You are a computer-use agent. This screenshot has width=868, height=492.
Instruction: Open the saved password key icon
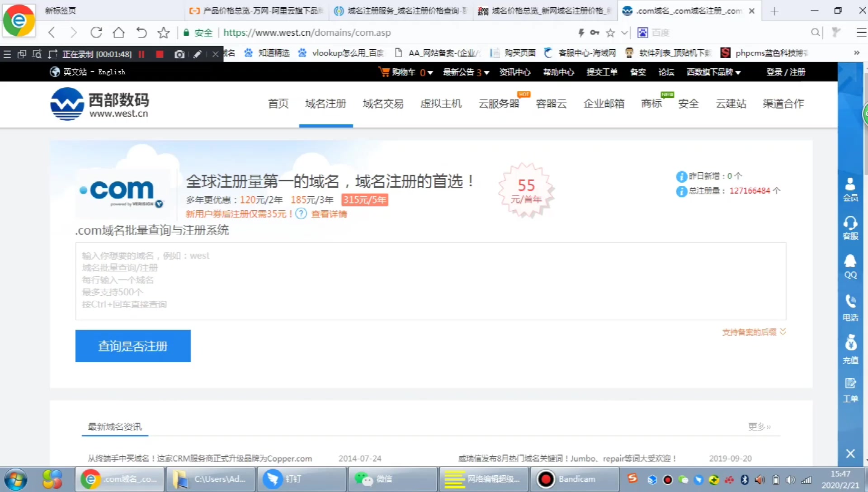pos(595,33)
